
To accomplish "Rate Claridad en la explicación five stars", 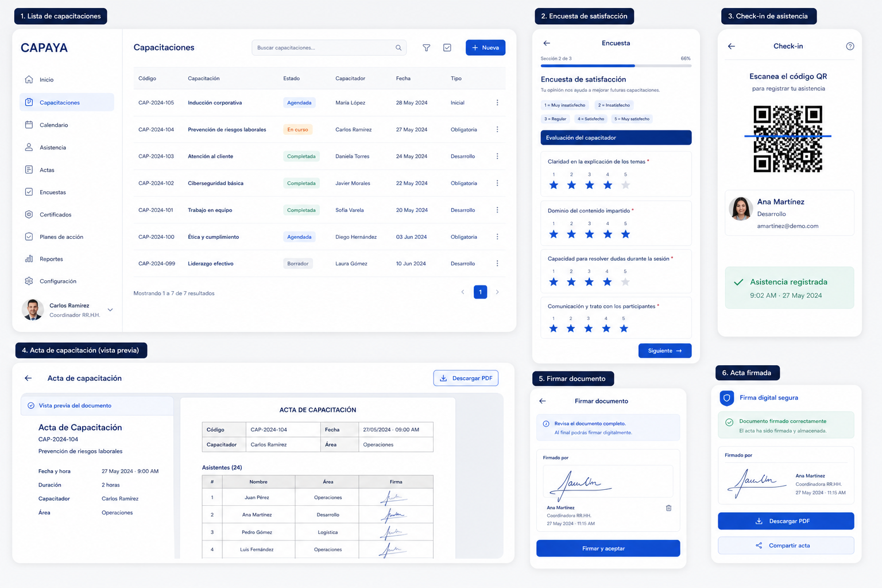I will [x=626, y=185].
